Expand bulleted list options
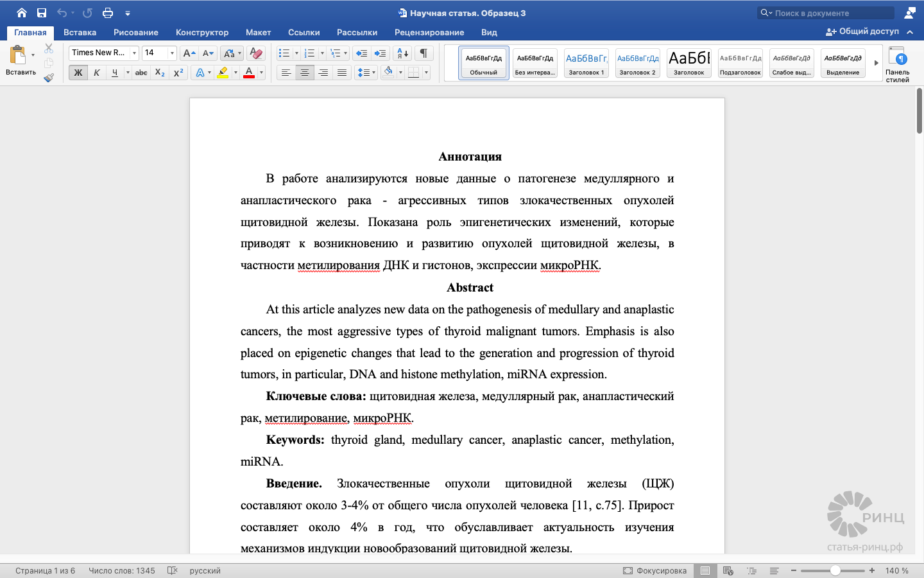 click(296, 53)
